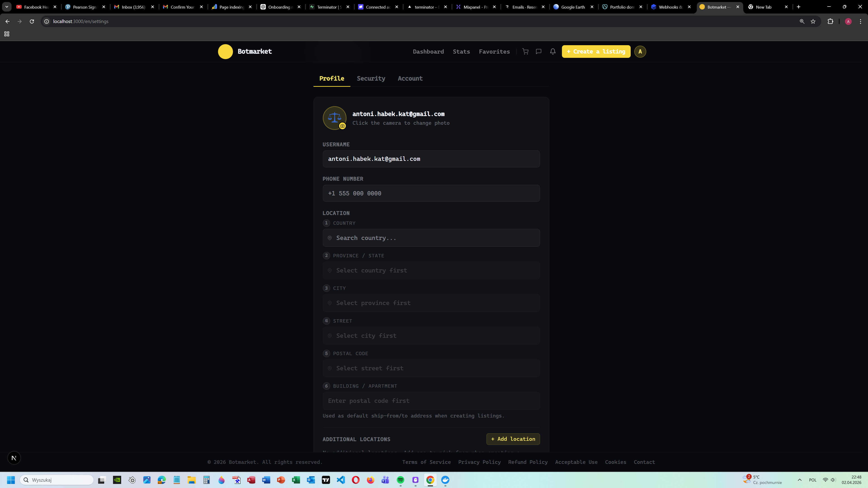The image size is (868, 488).
Task: Open the City selector field
Action: [x=431, y=303]
